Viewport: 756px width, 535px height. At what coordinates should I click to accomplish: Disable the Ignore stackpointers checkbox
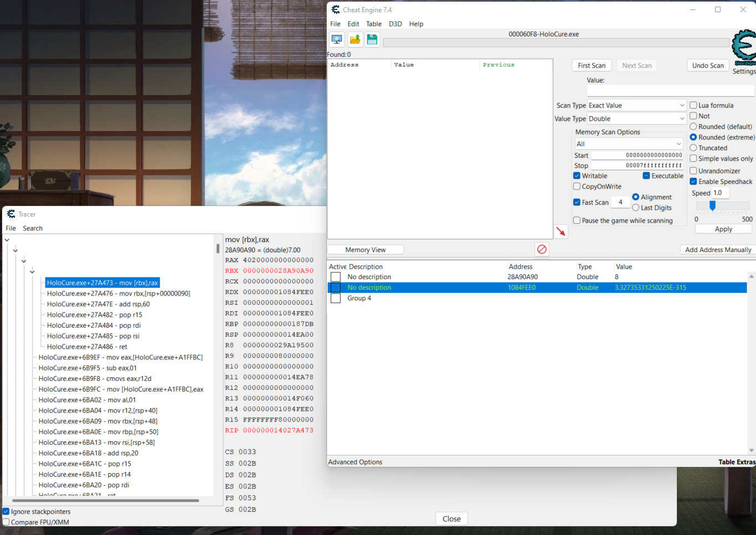click(6, 512)
